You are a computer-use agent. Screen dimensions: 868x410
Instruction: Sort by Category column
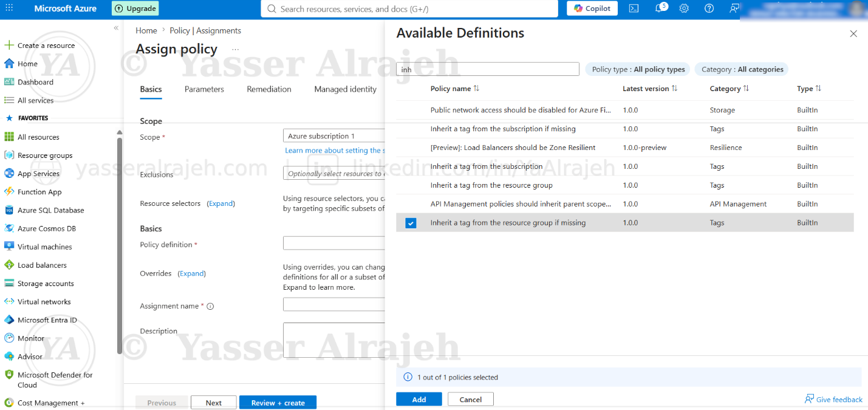tap(729, 89)
